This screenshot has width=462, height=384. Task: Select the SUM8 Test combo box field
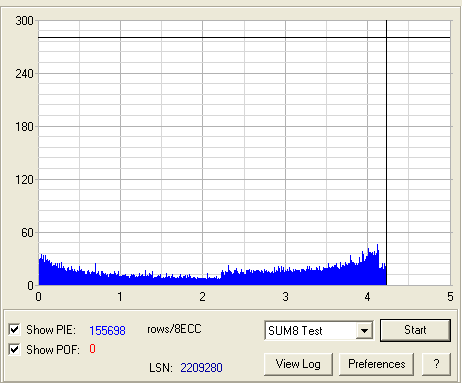pos(319,331)
